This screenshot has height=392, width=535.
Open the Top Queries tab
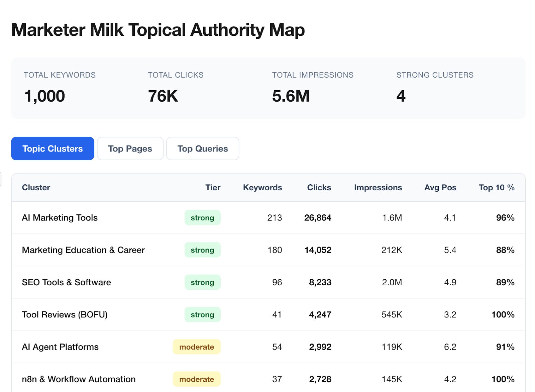(202, 149)
